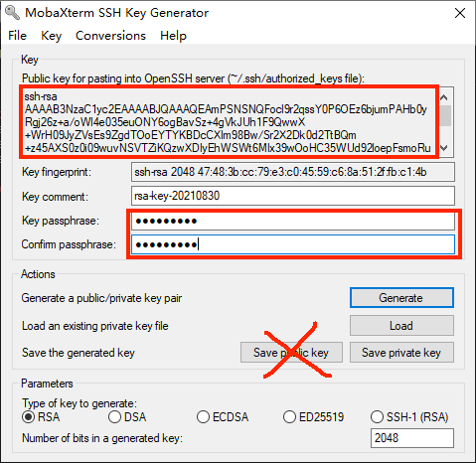Click the Generate button
This screenshot has width=476, height=463.
point(401,298)
